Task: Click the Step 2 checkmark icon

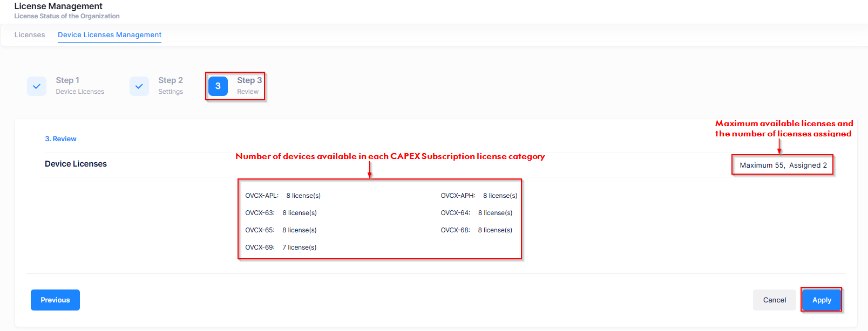Action: 139,86
